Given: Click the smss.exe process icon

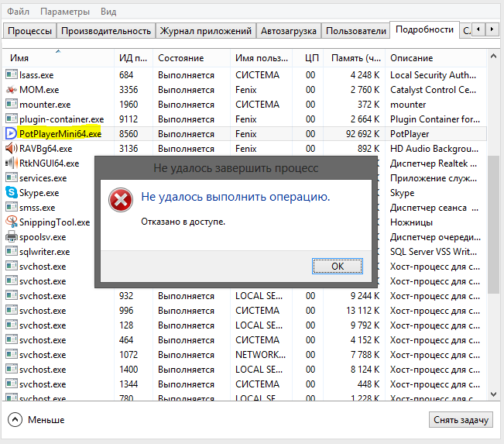Looking at the screenshot, I should pyautogui.click(x=12, y=208).
